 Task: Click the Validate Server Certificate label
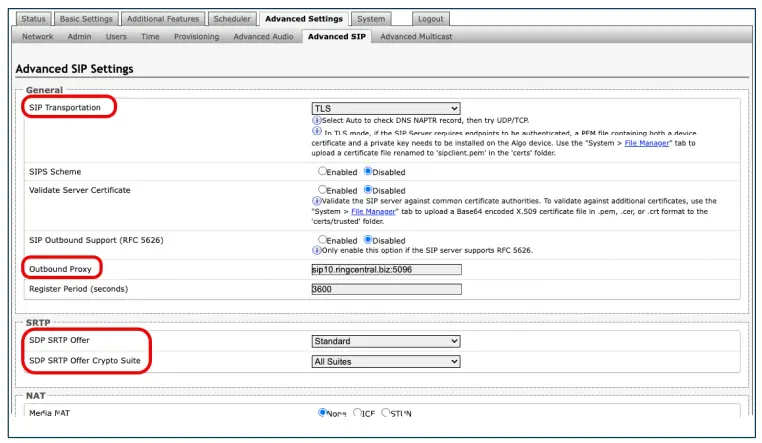(x=80, y=190)
